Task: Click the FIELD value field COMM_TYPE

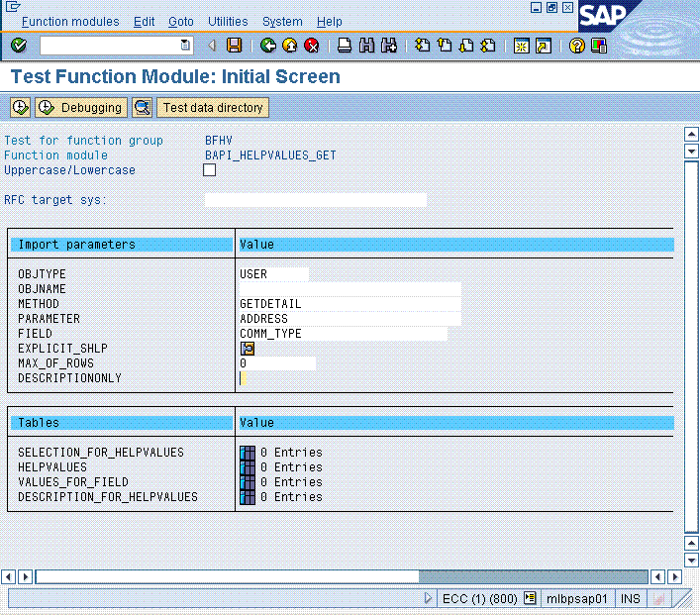Action: (x=343, y=334)
